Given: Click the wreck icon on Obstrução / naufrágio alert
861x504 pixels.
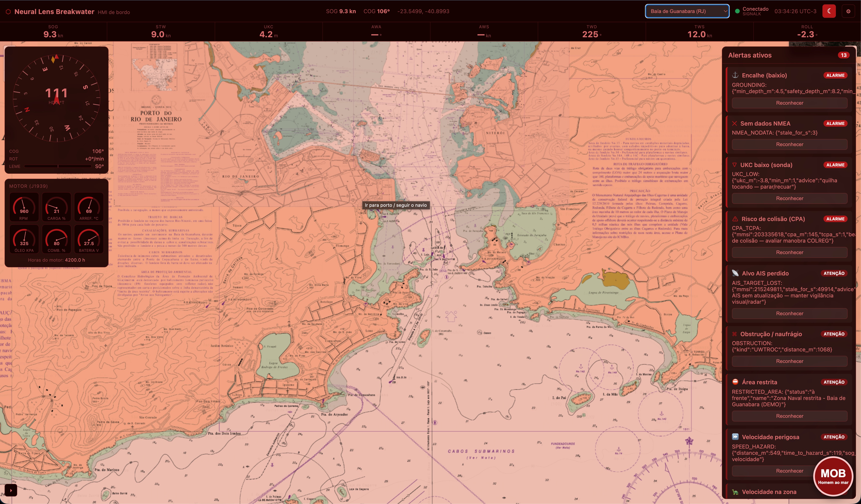Looking at the screenshot, I should tap(735, 334).
